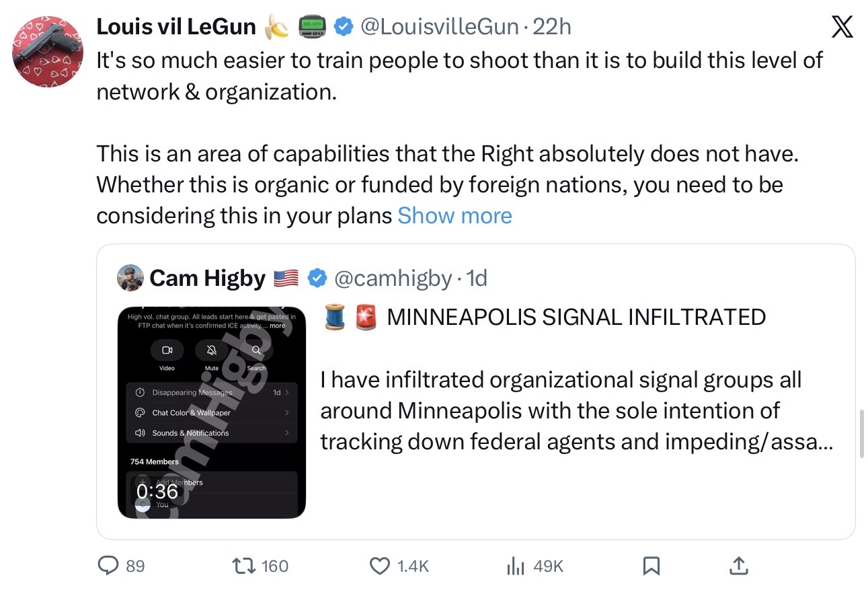
Task: Click Cam Higby's blue verified checkmark
Action: pyautogui.click(x=317, y=278)
